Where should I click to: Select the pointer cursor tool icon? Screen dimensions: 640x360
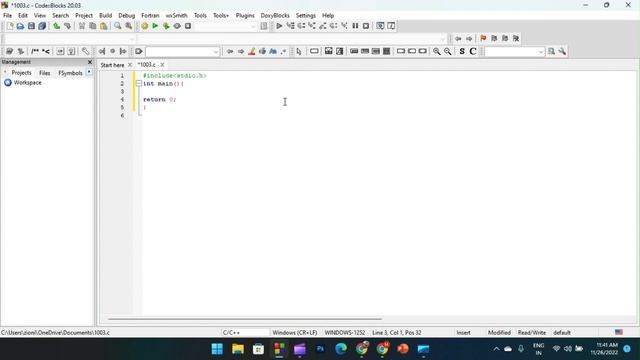[299, 51]
